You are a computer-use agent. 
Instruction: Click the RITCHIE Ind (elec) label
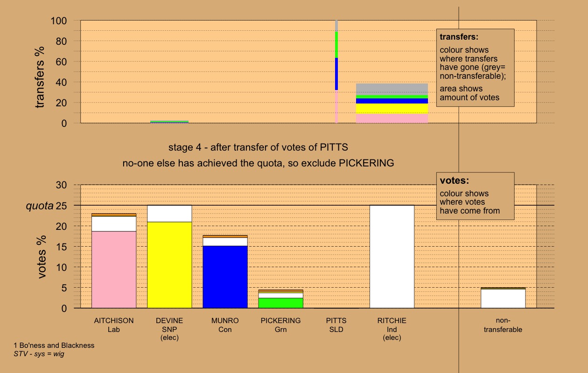coord(392,329)
